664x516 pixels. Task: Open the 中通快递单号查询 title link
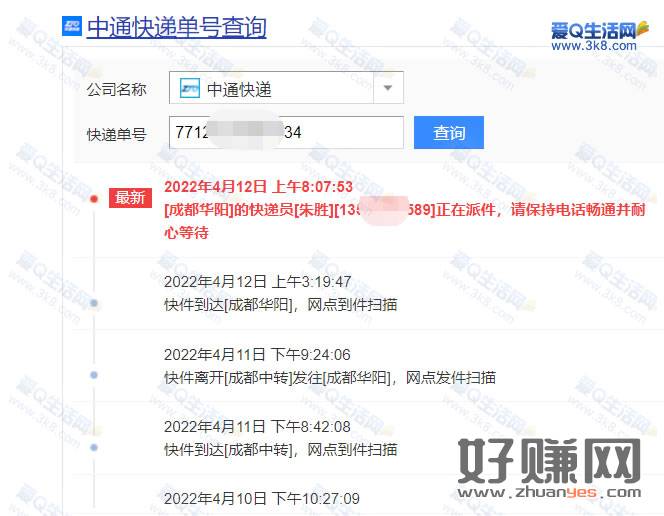click(x=177, y=28)
